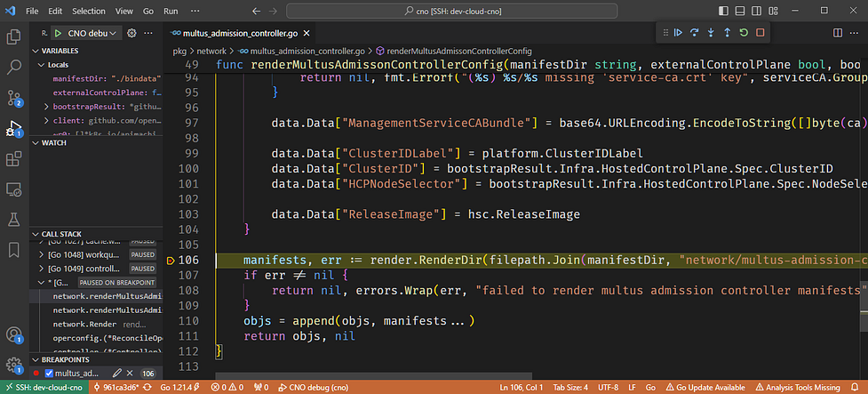Image resolution: width=868 pixels, height=394 pixels.
Task: Split the editor to the right
Action: pos(838,33)
